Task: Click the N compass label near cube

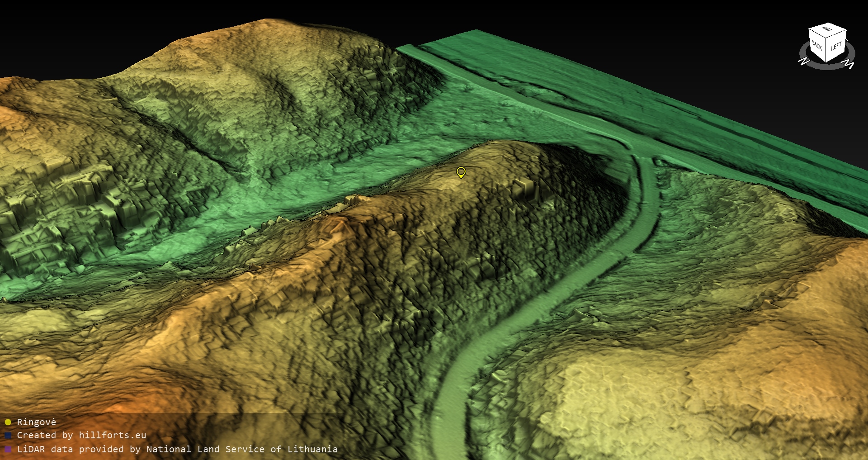Action: coord(803,61)
